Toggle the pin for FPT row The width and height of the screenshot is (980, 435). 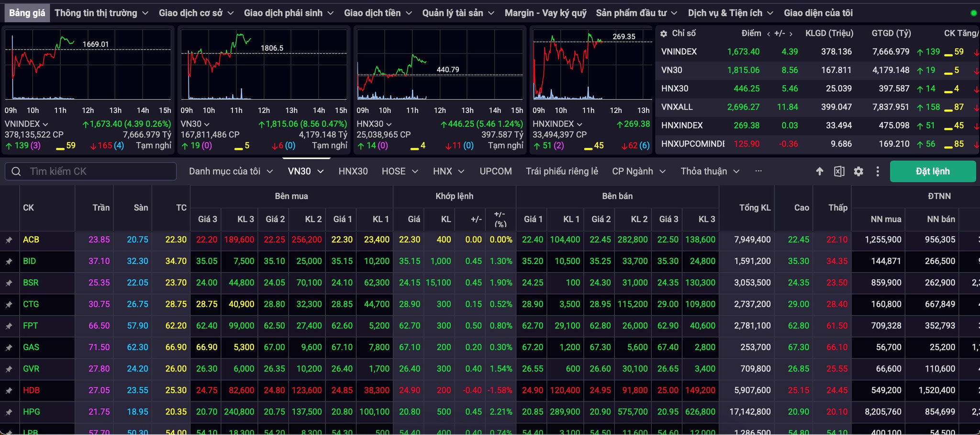(9, 326)
